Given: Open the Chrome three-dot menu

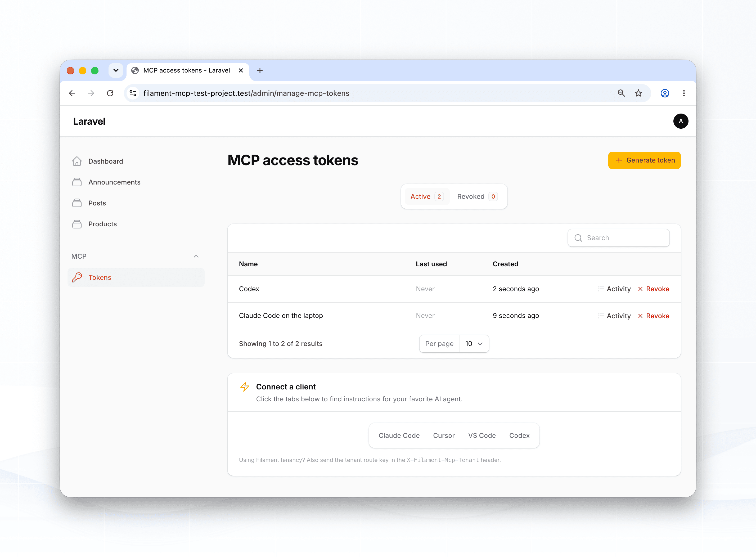Looking at the screenshot, I should coord(684,93).
